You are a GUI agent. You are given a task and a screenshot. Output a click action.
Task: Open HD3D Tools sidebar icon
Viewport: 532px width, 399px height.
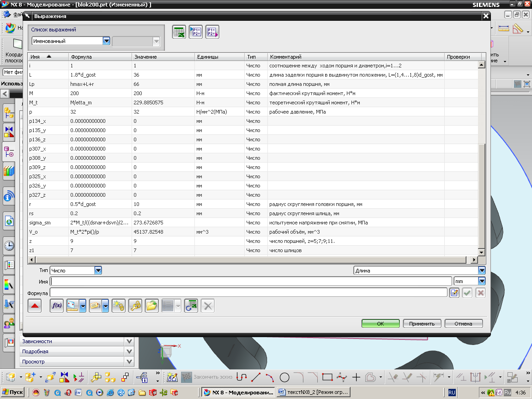9,196
